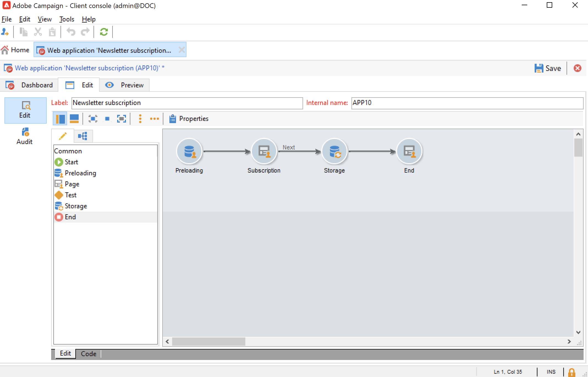Viewport: 588px width, 377px height.
Task: Toggle vertical split layout view
Action: tap(60, 119)
